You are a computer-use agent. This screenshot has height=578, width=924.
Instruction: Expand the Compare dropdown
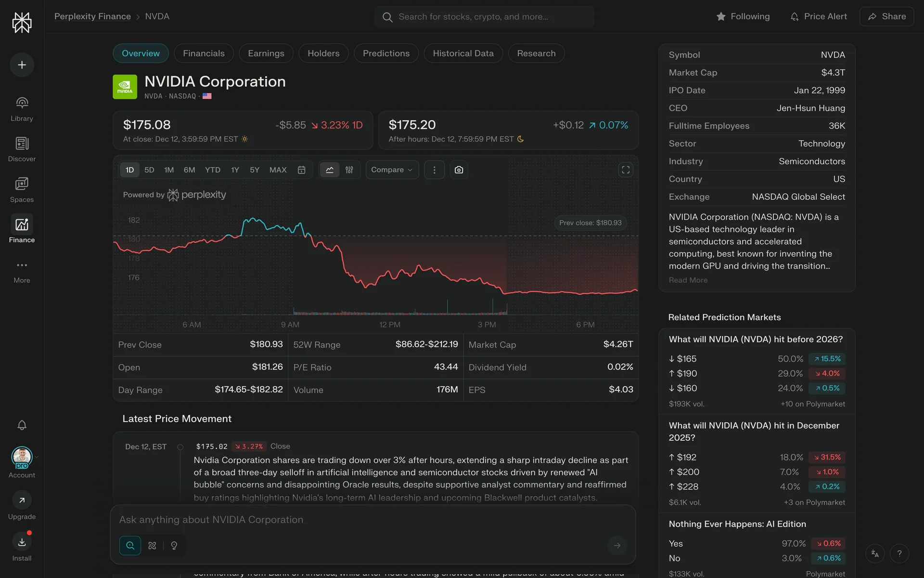[x=392, y=170]
